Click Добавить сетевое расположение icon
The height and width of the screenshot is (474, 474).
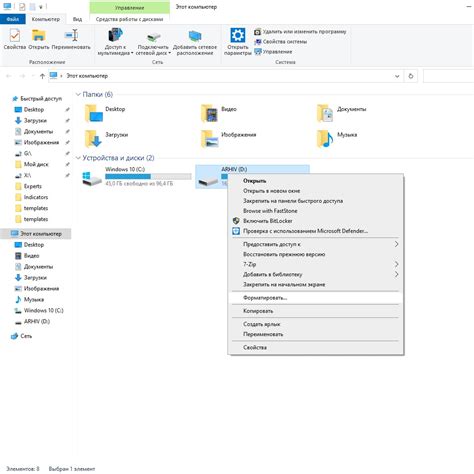(195, 36)
